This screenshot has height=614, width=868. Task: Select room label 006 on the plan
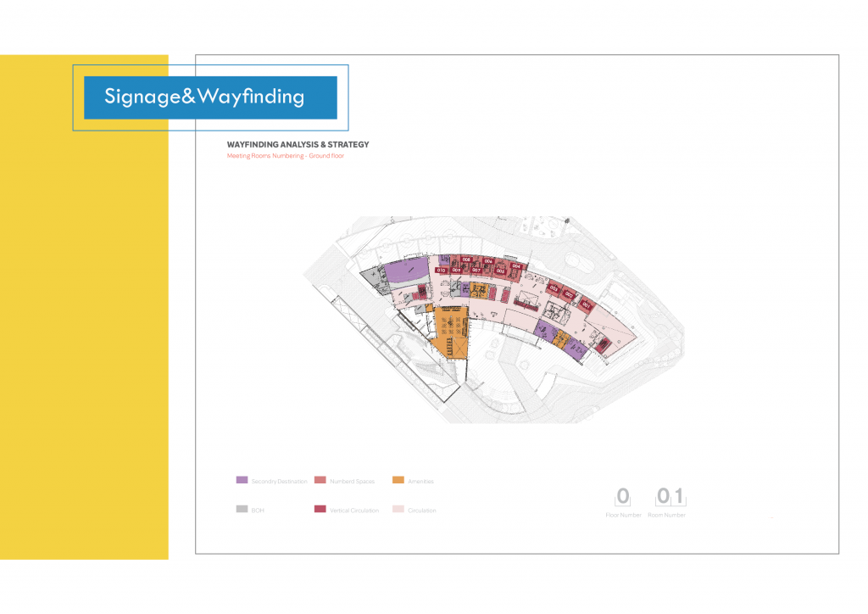click(488, 261)
